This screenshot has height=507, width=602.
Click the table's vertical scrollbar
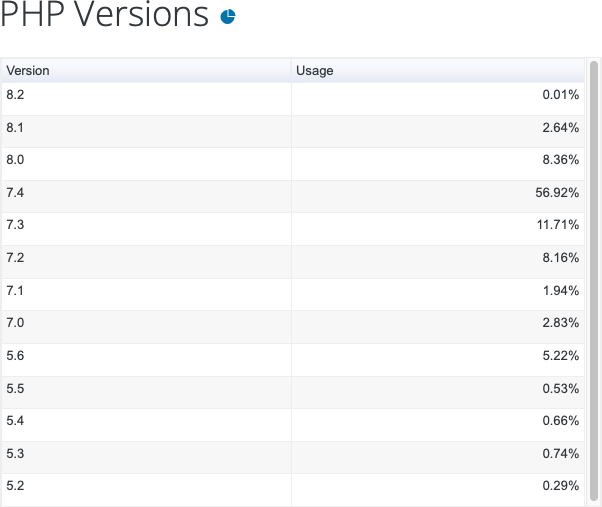(594, 281)
